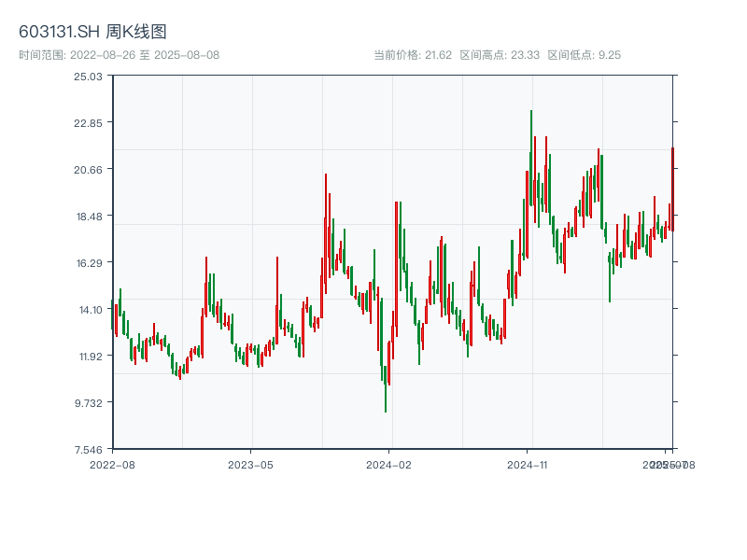The image size is (747, 560).
Task: Click the y-axis label 11.92
Action: coord(91,357)
